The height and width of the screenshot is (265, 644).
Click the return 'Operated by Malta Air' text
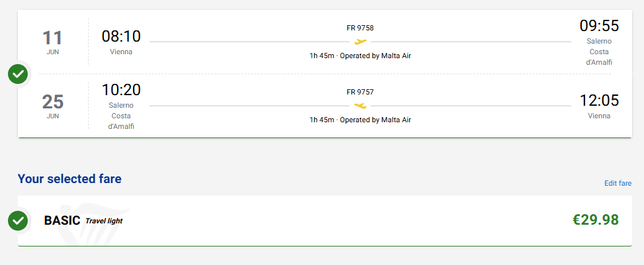point(375,120)
